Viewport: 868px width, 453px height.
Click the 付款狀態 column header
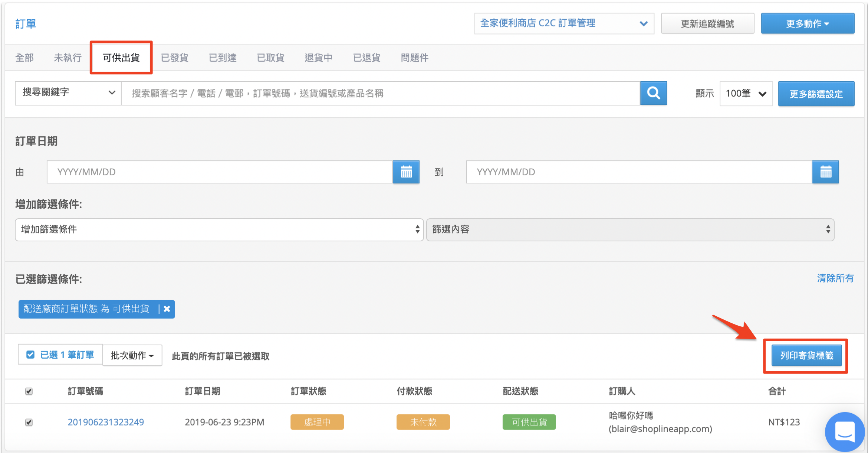414,391
